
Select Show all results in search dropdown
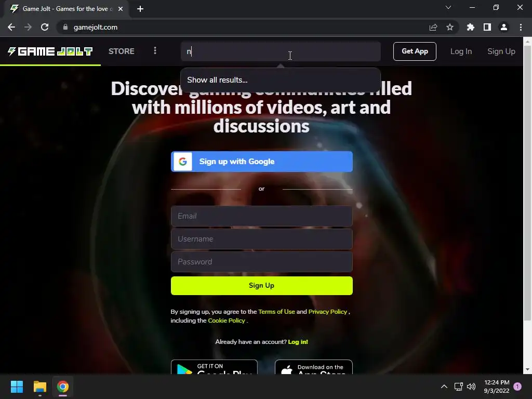pos(280,80)
